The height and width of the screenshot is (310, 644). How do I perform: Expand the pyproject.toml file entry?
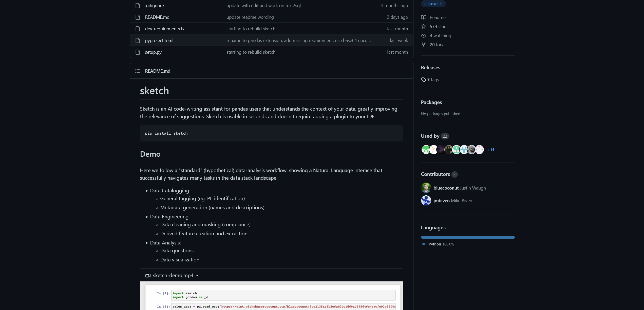point(159,40)
